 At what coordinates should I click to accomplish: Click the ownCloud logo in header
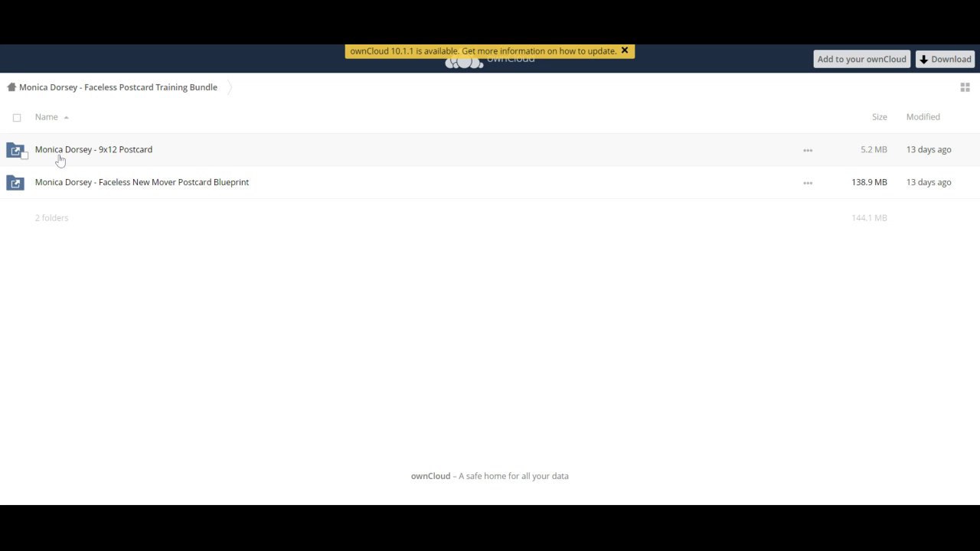pos(490,61)
